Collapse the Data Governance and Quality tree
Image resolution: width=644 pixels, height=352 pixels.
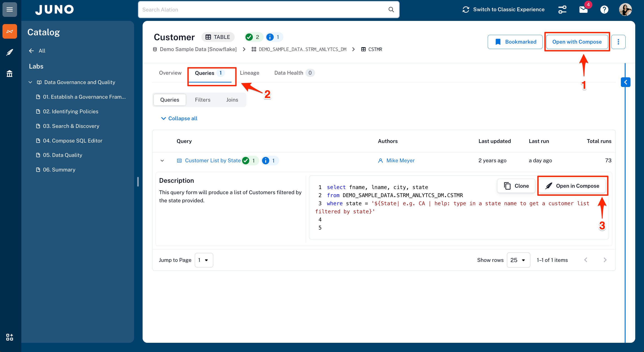tap(30, 82)
